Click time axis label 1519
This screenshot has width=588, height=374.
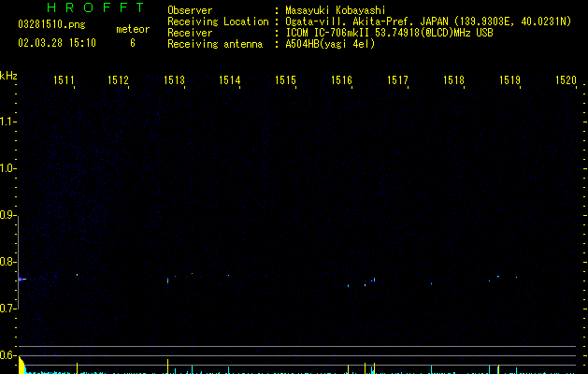(509, 79)
